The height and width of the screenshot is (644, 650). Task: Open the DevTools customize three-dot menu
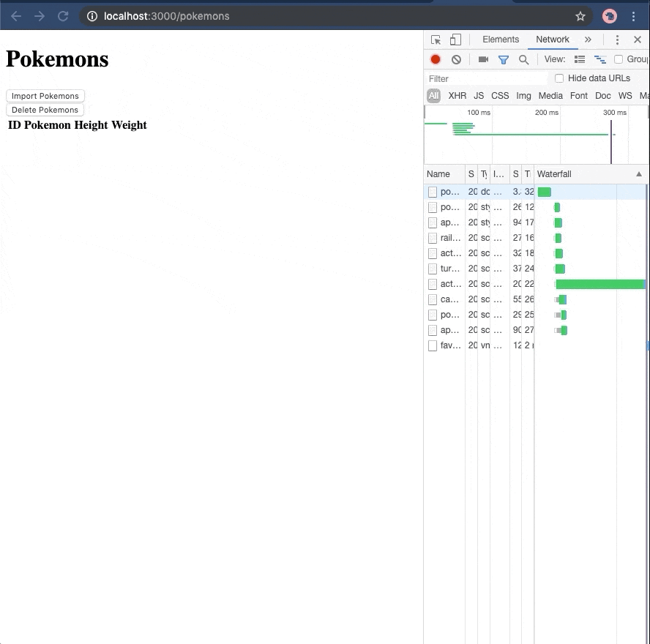pos(617,40)
